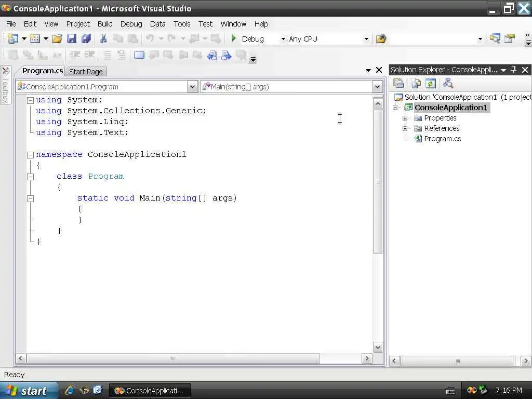Viewport: 532px width, 399px height.
Task: Click the Redo arrow icon
Action: click(x=171, y=38)
